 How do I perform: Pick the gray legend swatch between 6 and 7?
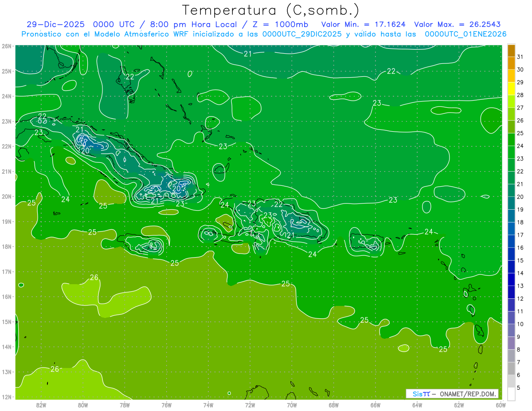(x=511, y=369)
